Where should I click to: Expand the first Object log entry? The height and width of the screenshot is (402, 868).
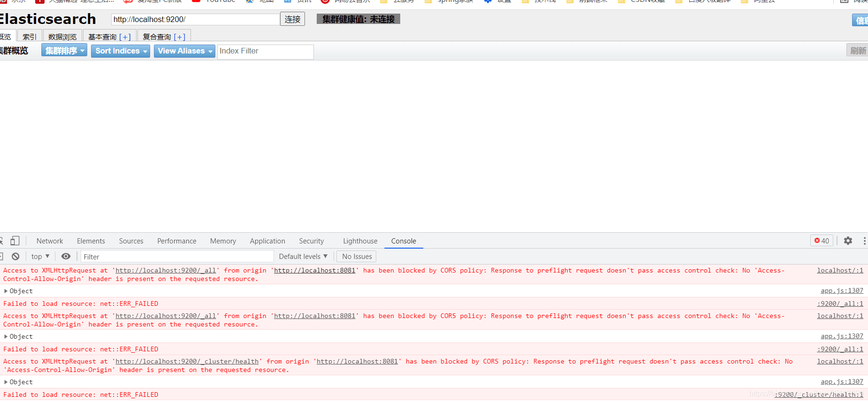tap(6, 291)
